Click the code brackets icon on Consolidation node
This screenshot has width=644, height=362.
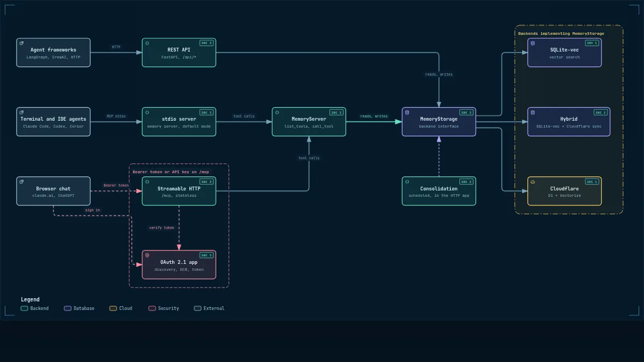(x=407, y=181)
